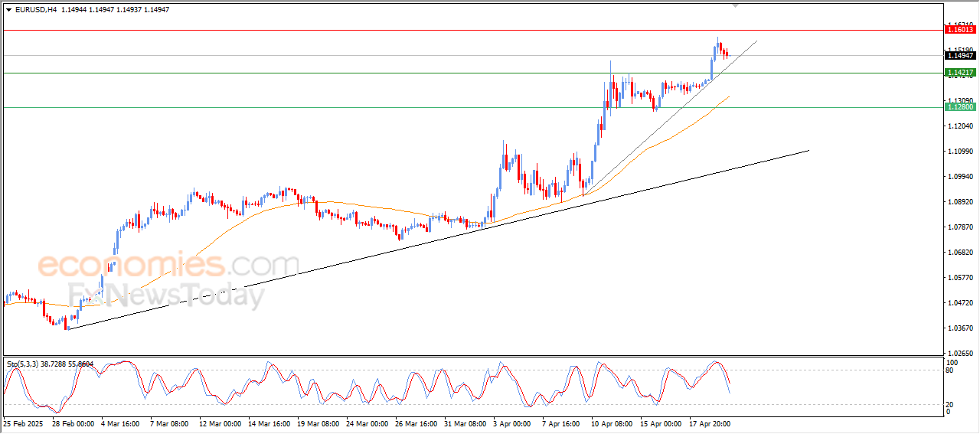Click the EURUSD,H4 chart title text
This screenshot has width=980, height=434.
click(36, 10)
